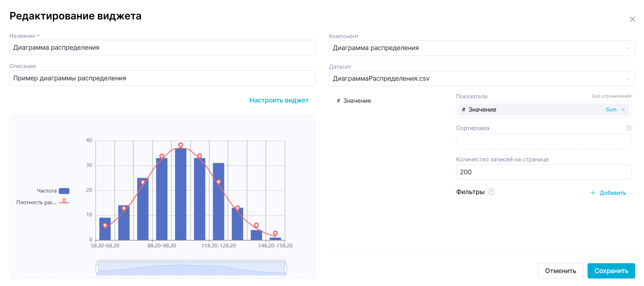
Task: Open the Датасет dropdown
Action: tap(481, 79)
